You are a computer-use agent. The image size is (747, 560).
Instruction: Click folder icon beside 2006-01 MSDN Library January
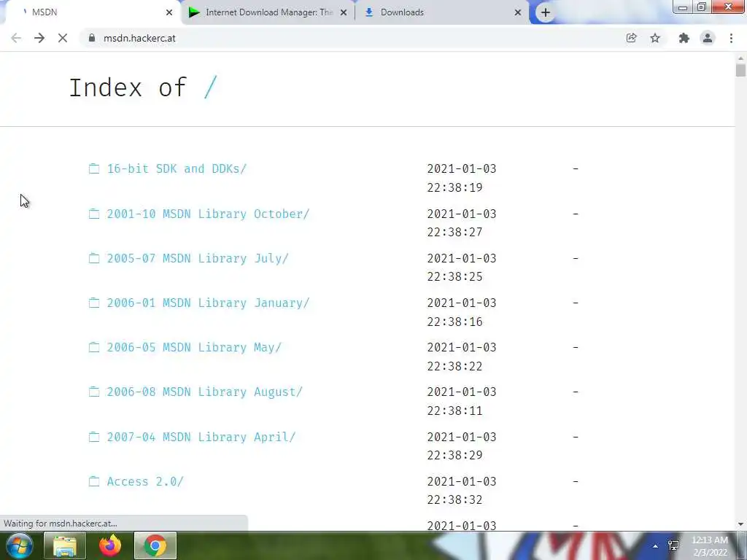click(x=94, y=303)
